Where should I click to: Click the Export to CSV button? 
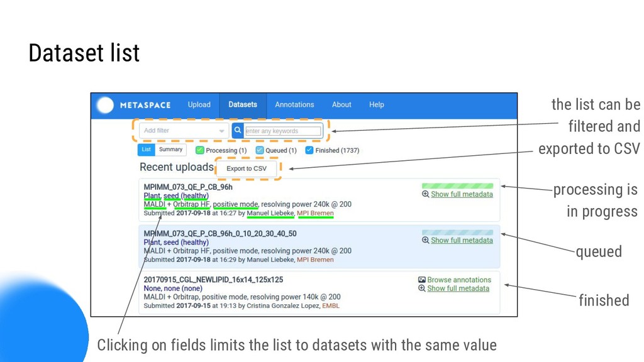pos(247,168)
